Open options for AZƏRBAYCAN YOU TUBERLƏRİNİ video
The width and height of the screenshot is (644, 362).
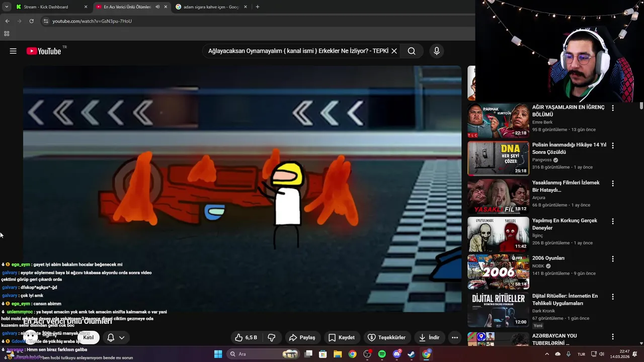[612, 336]
